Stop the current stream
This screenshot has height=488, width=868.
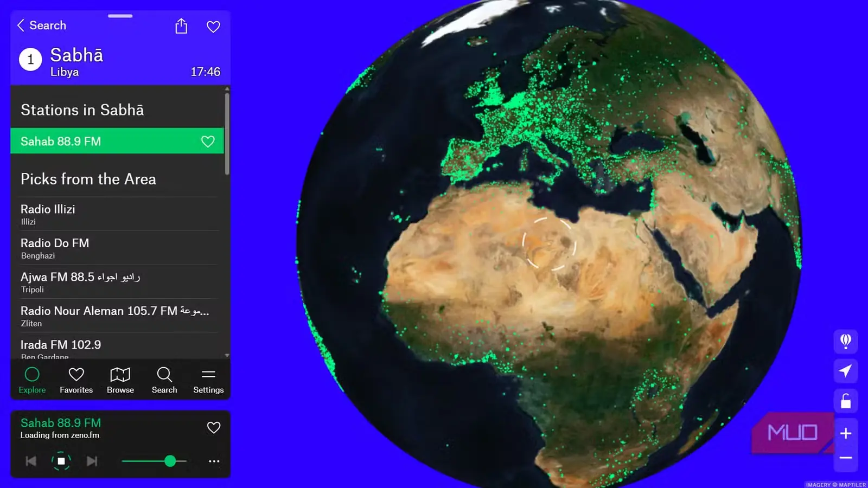pos(61,461)
